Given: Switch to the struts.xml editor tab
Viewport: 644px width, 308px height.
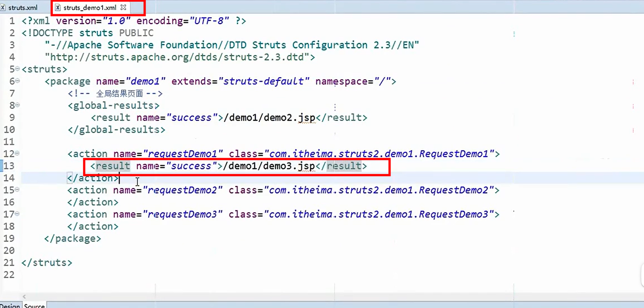Looking at the screenshot, I should pos(22,7).
